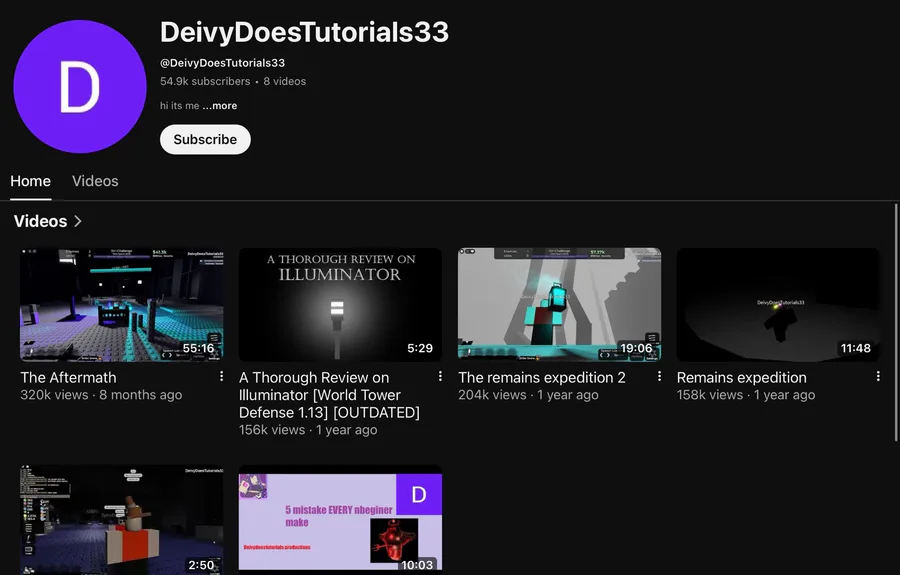Subscribe to DeivyDoesTutorials33 channel
This screenshot has height=575, width=900.
[205, 139]
